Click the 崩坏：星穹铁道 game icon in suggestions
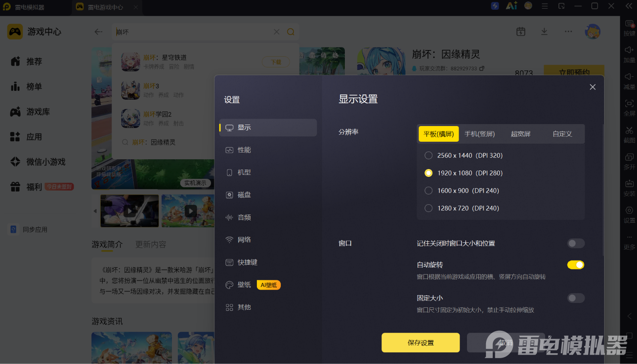Image resolution: width=637 pixels, height=364 pixels. [131, 62]
